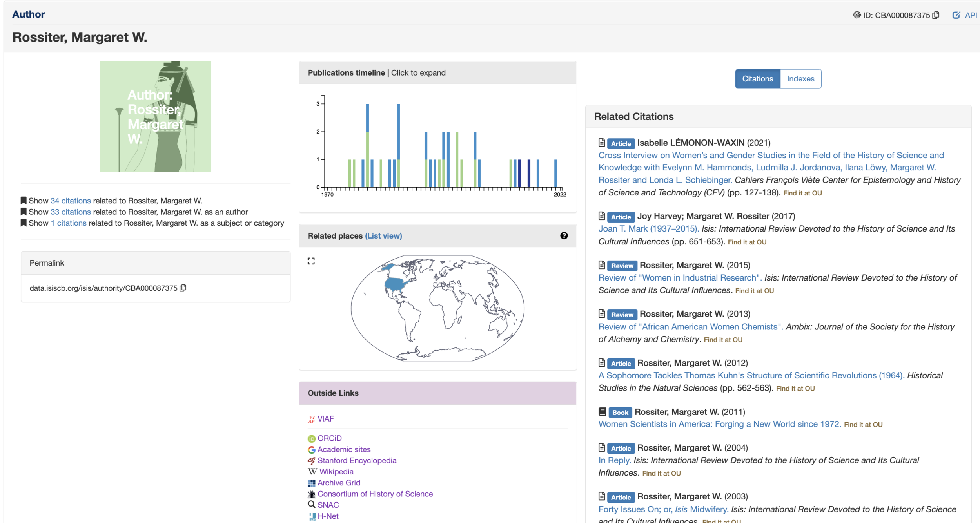Click the VIAF logo icon
The height and width of the screenshot is (523, 980).
311,419
